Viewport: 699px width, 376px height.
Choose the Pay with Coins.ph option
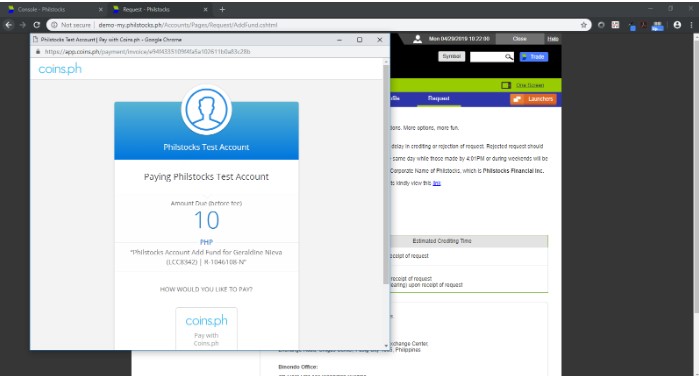pos(206,328)
